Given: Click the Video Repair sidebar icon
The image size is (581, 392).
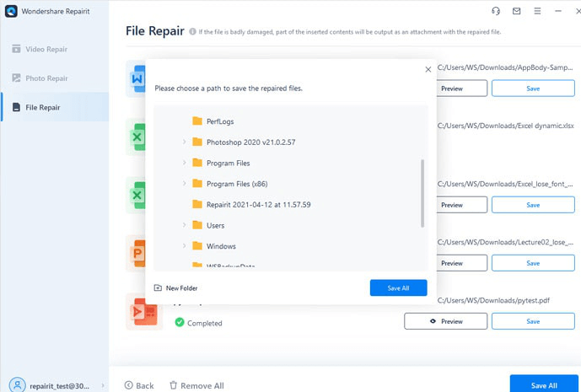Looking at the screenshot, I should pyautogui.click(x=16, y=49).
